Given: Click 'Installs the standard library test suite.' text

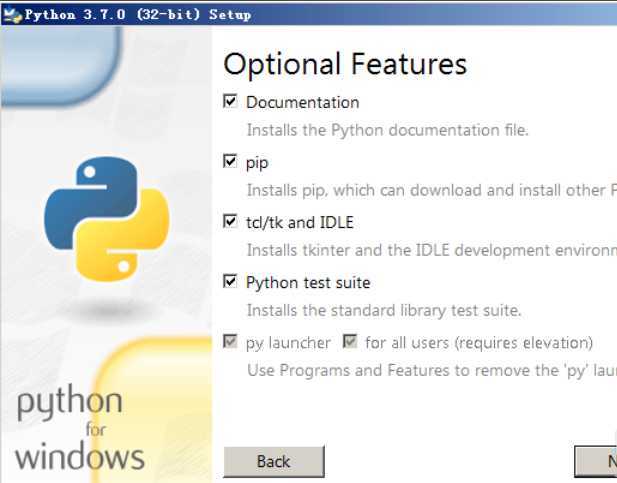Looking at the screenshot, I should [x=384, y=311].
